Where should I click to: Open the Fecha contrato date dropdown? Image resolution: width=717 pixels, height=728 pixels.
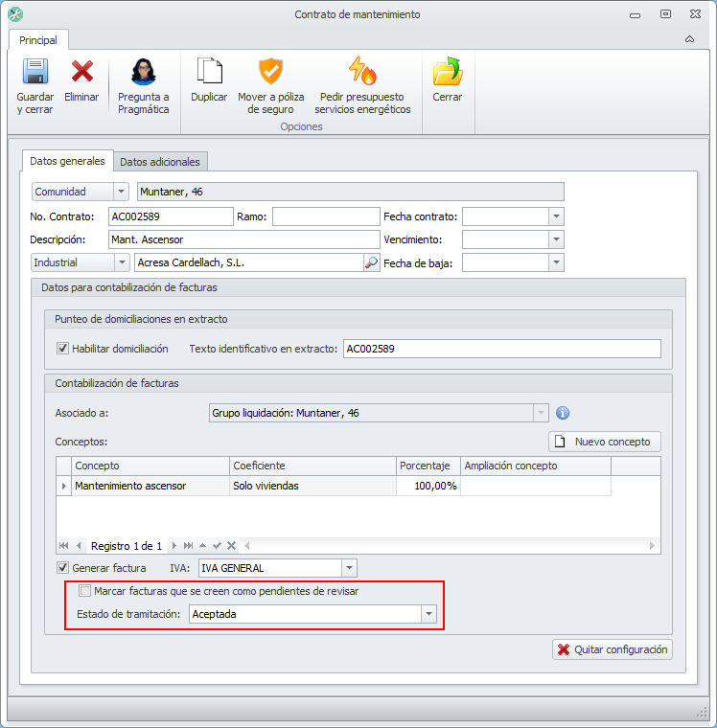[556, 216]
